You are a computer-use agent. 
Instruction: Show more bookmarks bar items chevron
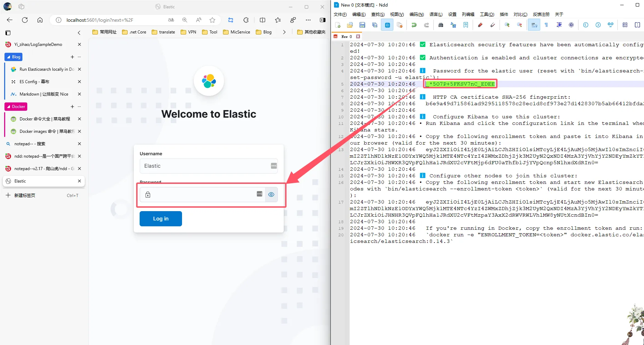point(284,32)
